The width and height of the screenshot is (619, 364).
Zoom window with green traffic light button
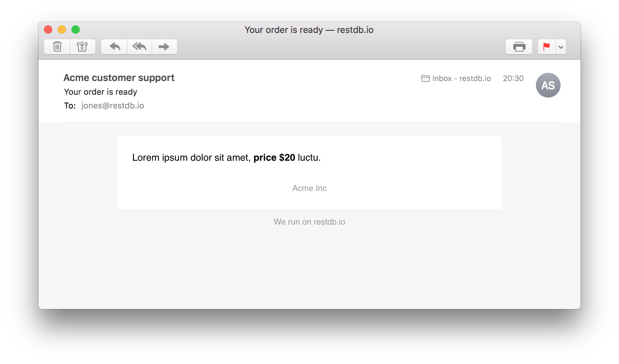tap(76, 30)
